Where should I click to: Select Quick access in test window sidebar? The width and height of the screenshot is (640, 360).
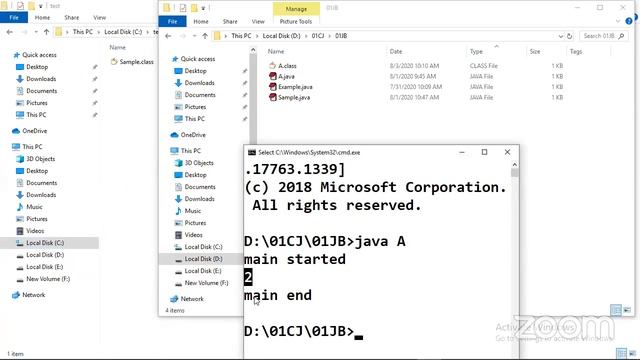(39, 55)
